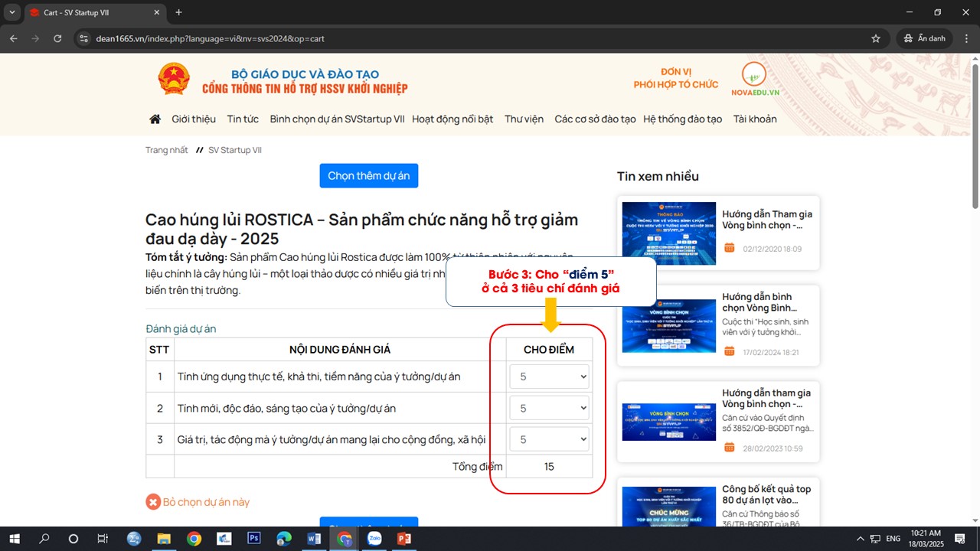Open the browser tab list chevron
Viewport: 980px width, 551px height.
pyautogui.click(x=12, y=12)
